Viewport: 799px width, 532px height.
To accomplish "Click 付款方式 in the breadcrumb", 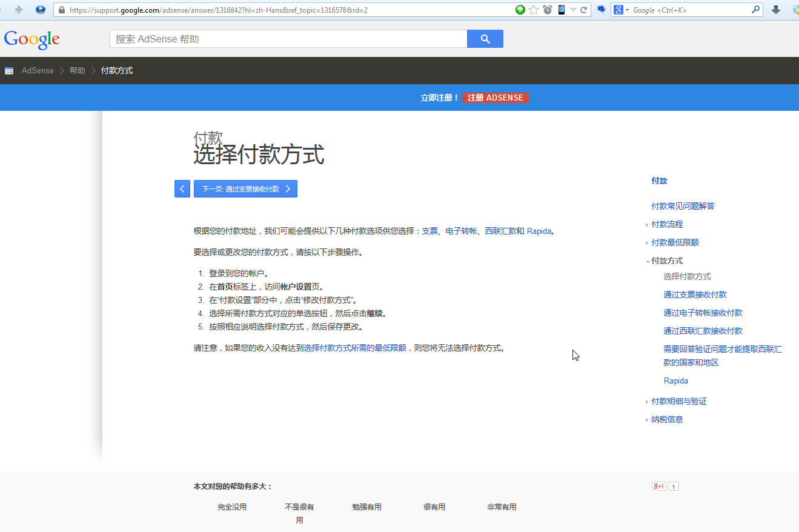I will point(117,71).
